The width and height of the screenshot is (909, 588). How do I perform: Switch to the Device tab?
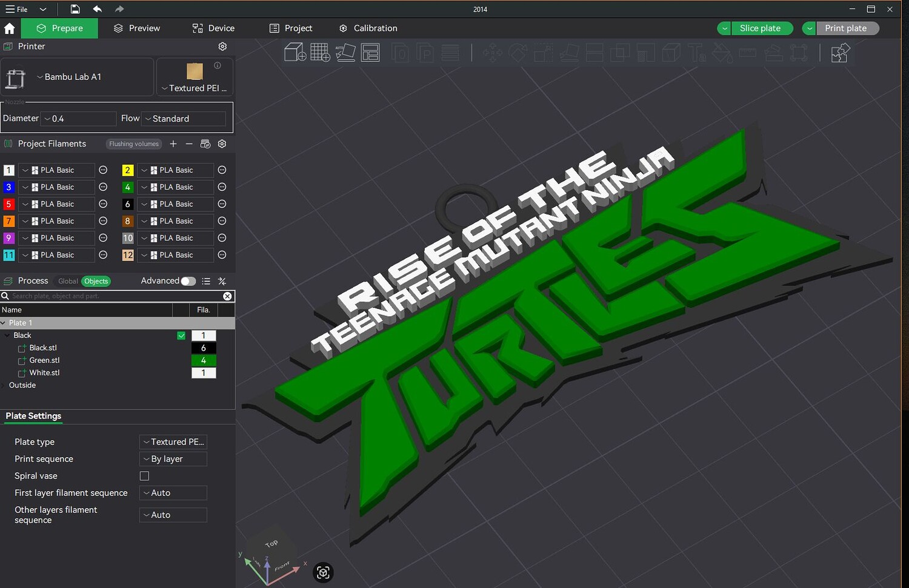point(213,28)
